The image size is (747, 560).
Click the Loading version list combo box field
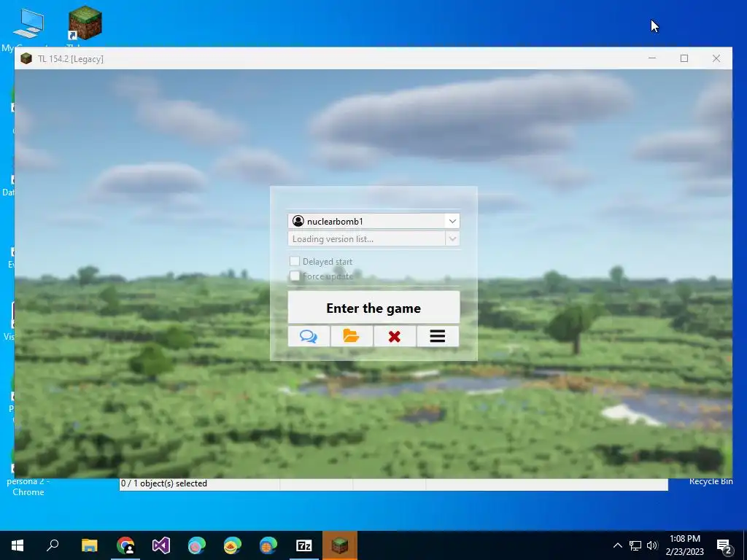coord(373,238)
